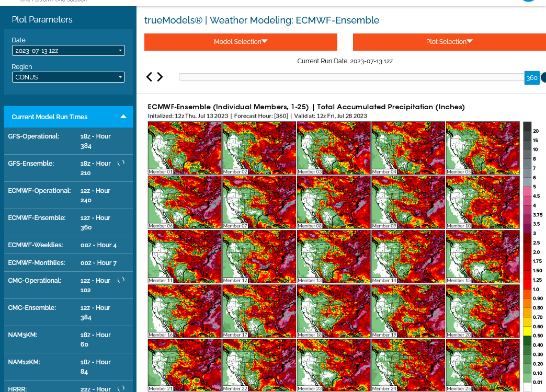Click the loading spinner beside HRRR
The image size is (546, 392).
pos(121,388)
